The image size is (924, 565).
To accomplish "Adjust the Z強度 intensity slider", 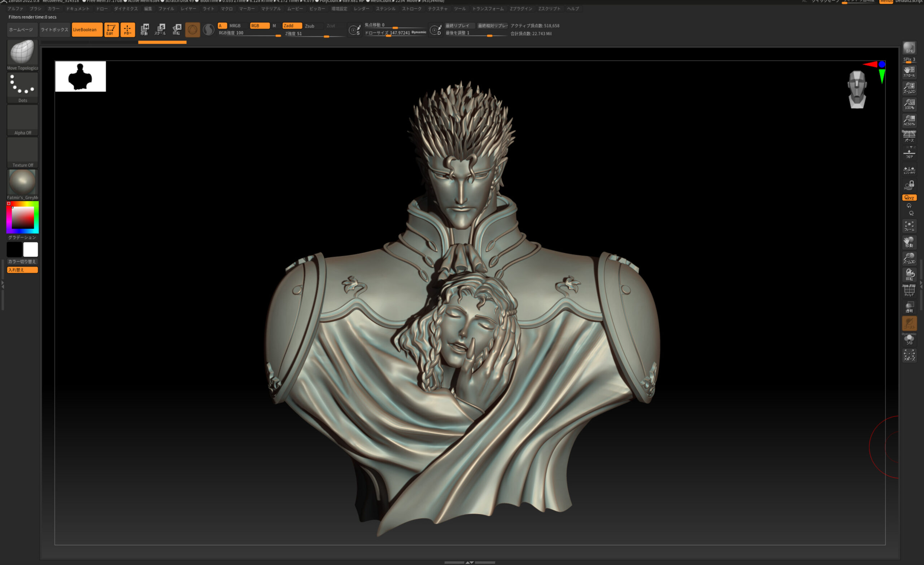I will click(314, 34).
